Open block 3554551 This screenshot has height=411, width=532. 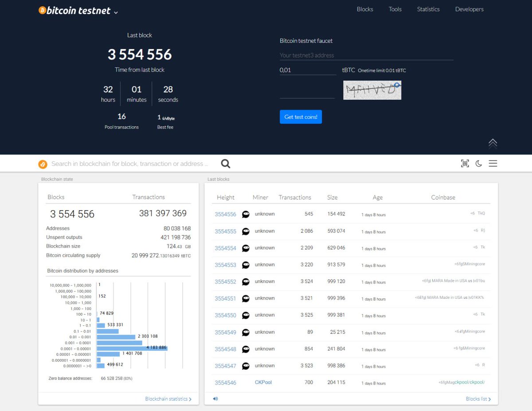(x=226, y=299)
